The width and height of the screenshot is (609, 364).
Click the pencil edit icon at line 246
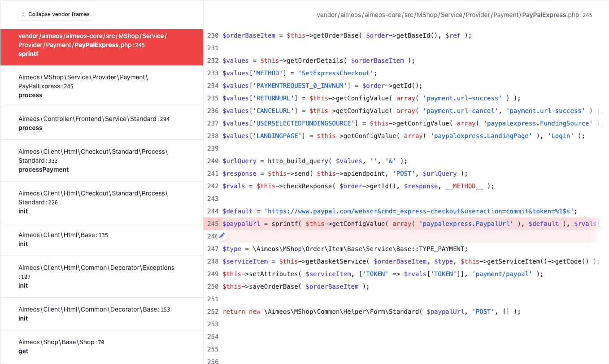222,235
